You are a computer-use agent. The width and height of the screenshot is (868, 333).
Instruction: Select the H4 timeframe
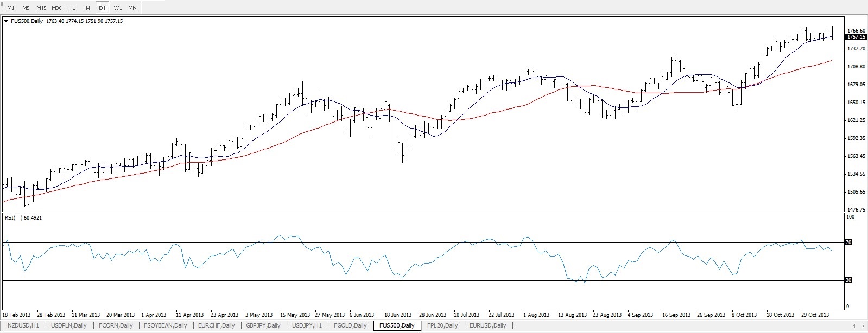coord(87,8)
